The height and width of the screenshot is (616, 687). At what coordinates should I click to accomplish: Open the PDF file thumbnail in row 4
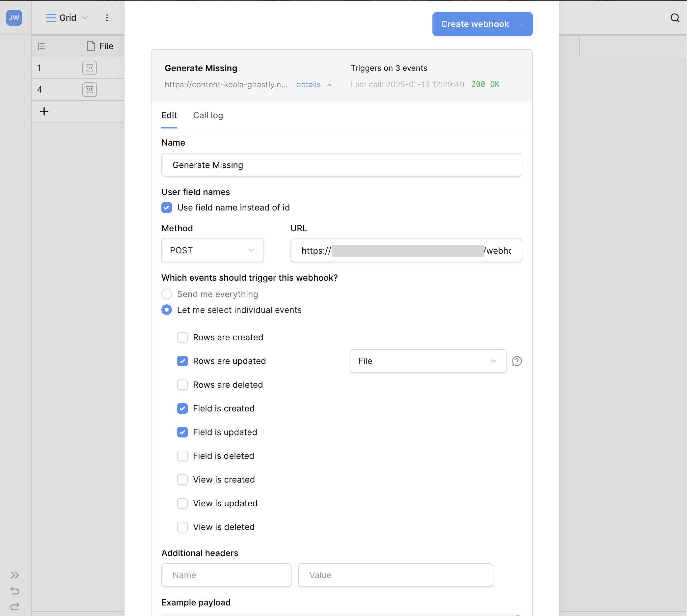[x=89, y=90]
